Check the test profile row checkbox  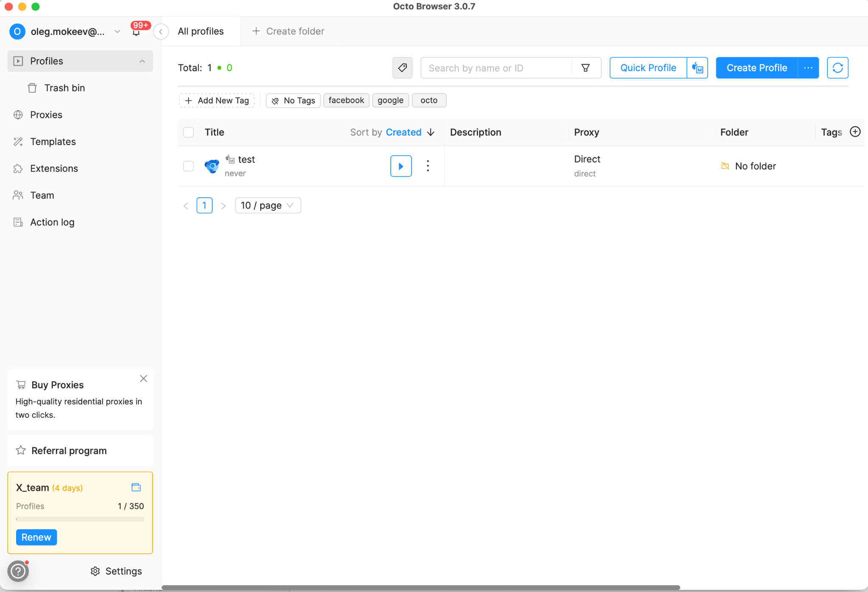click(x=189, y=166)
